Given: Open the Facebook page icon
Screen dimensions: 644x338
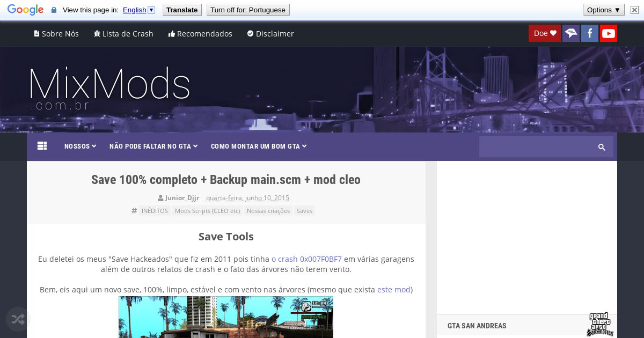Looking at the screenshot, I should pyautogui.click(x=590, y=33).
